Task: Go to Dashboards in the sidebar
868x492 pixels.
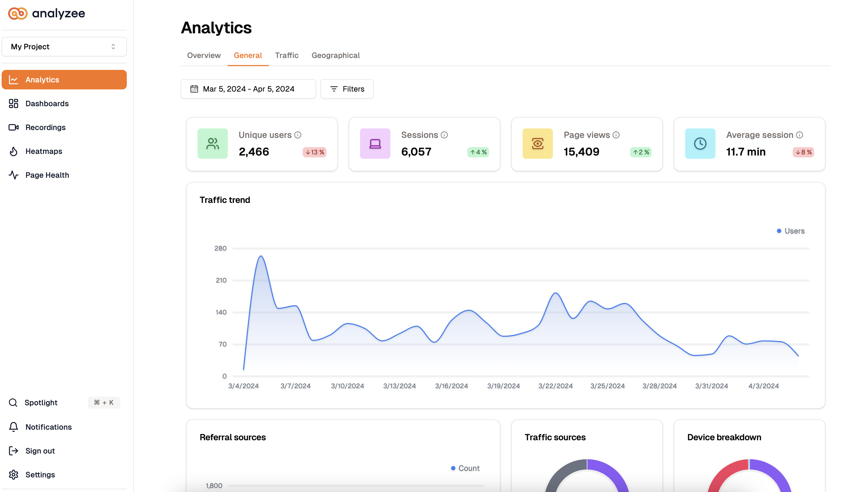Action: click(64, 103)
